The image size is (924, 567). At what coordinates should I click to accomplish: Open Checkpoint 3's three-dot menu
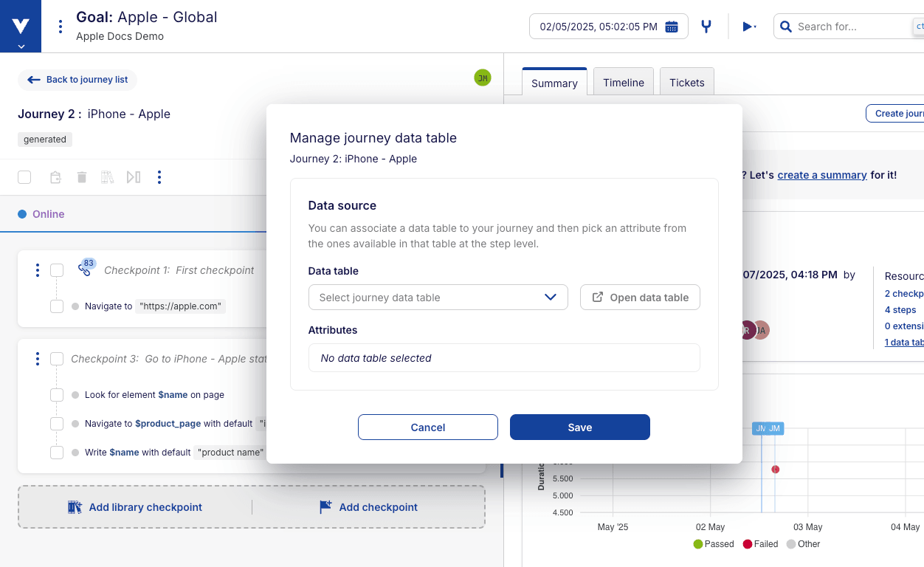[38, 359]
